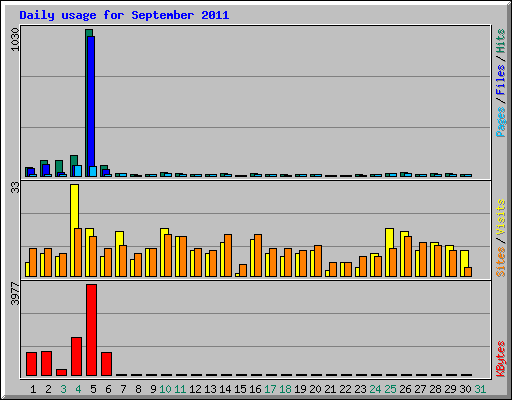The image size is (512, 400).
Task: Click the 1030 hits axis value
Action: 15,39
